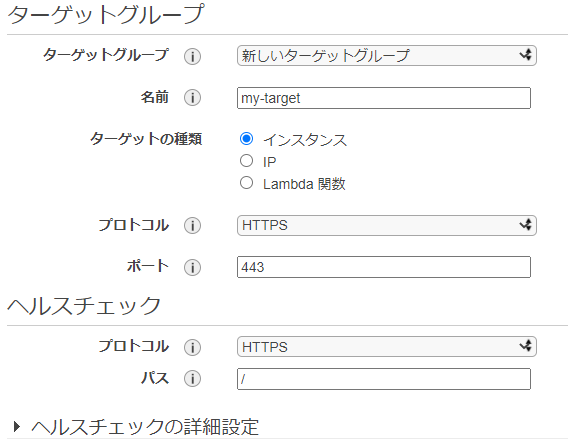Screen dimensions: 568x447
Task: Click the Lambda 関数 label text
Action: point(304,184)
